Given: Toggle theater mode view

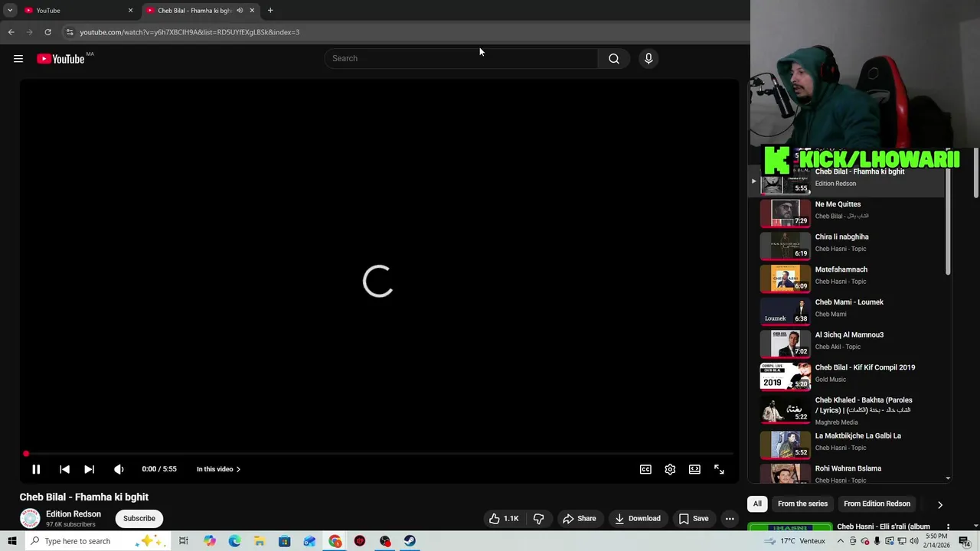Looking at the screenshot, I should pyautogui.click(x=694, y=469).
